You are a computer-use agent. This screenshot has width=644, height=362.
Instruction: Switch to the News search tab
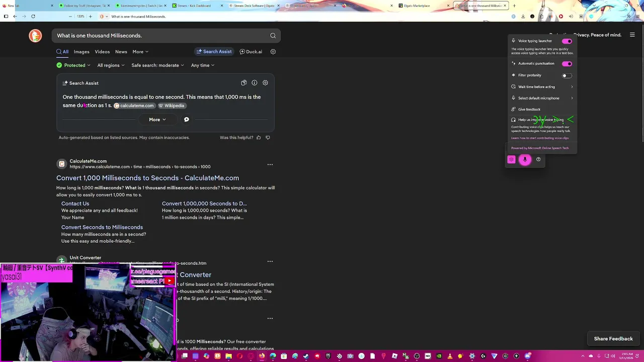click(121, 52)
